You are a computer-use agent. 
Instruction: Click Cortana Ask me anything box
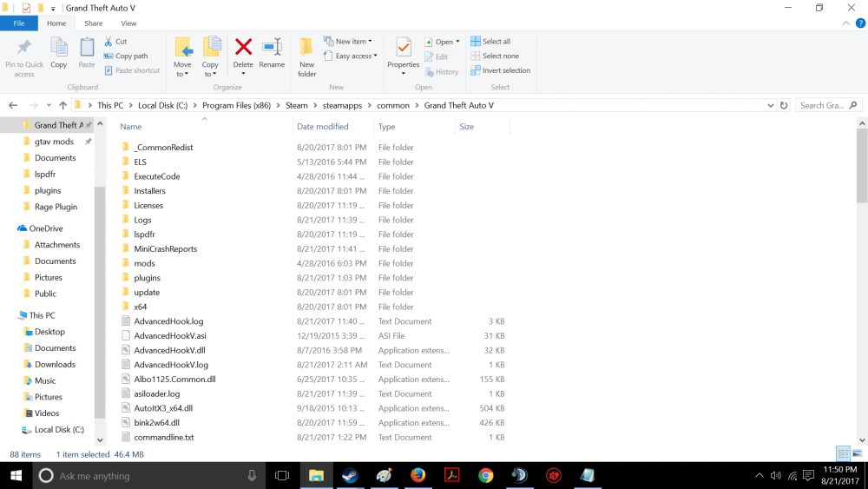(148, 475)
